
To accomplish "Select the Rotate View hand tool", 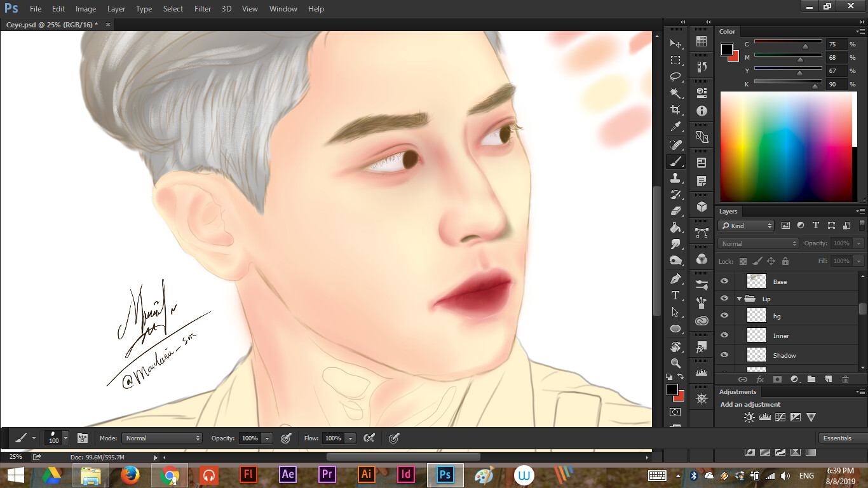I will (x=675, y=347).
